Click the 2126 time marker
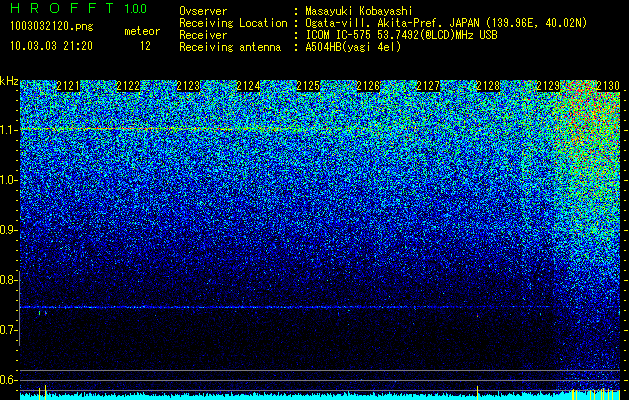The image size is (629, 400). point(368,86)
